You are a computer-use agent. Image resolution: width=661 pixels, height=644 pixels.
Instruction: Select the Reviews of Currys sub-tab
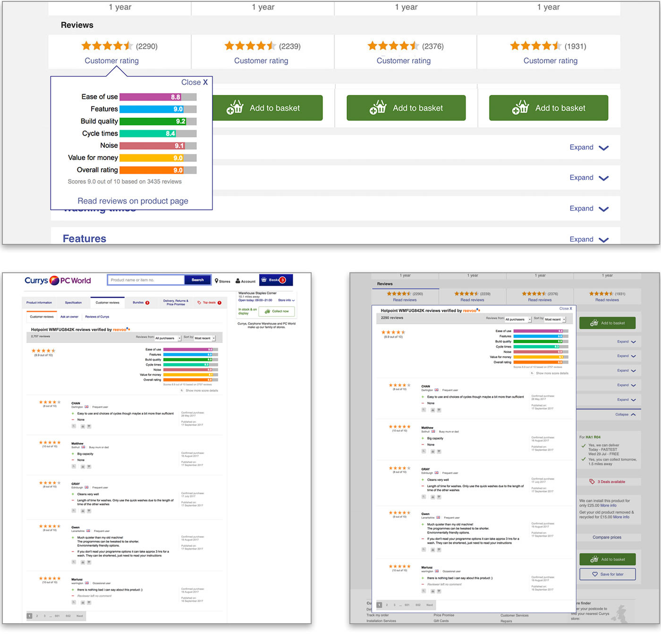(97, 317)
